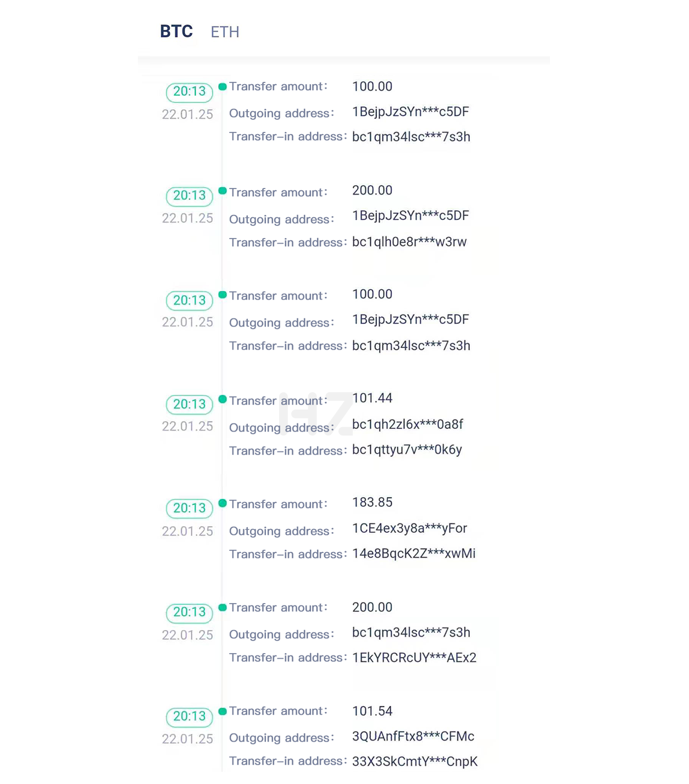Screen dimensions: 689x784
Task: Click the green dot of the 183.85 transfer
Action: pyautogui.click(x=223, y=503)
